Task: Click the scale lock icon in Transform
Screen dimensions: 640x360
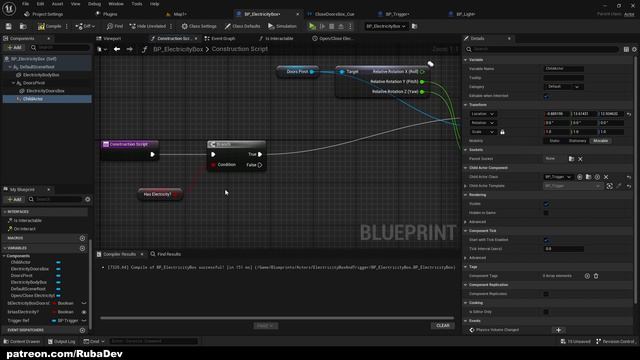Action: click(x=502, y=132)
